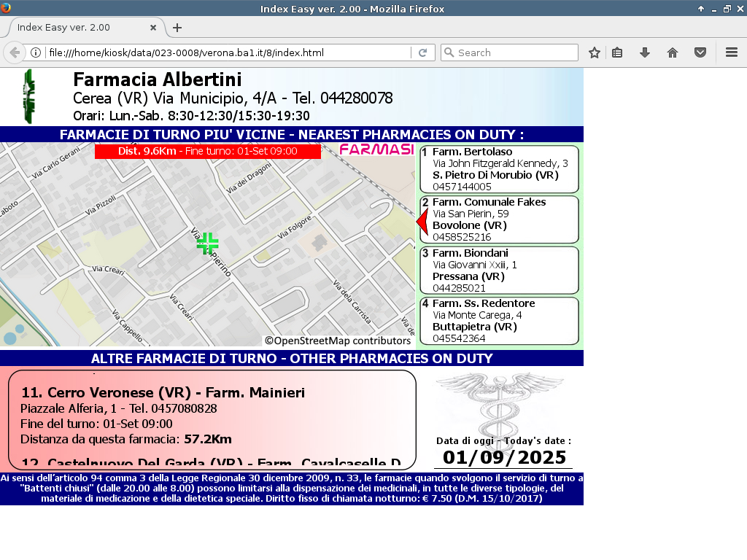Click the green pharmacy cross map marker

pos(208,244)
